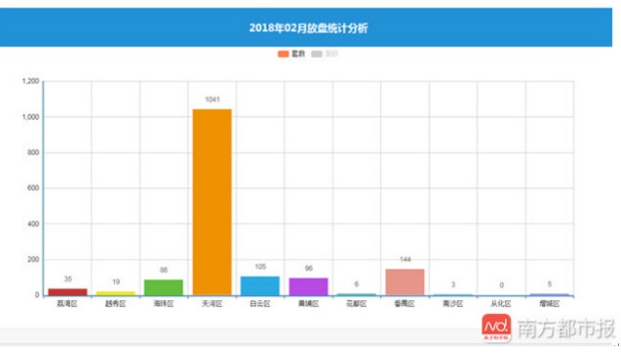Click the 200 y-axis tick label
The height and width of the screenshot is (364, 621).
[x=32, y=260]
